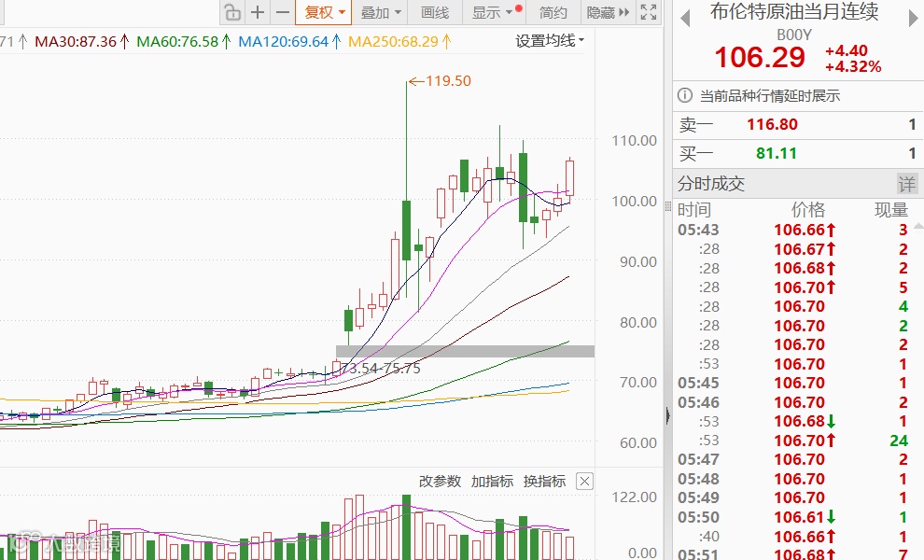
Task: Click the 当前品种行情延时展示 notice
Action: tap(770, 95)
